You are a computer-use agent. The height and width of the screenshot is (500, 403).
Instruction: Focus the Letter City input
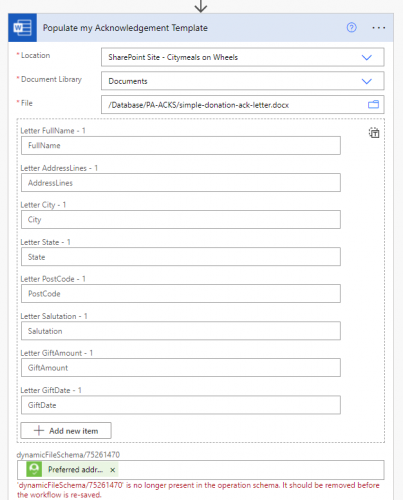(181, 219)
